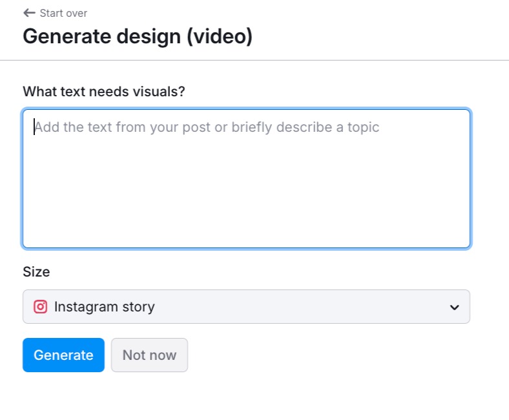Click the chevron arrow in the Size dropdown
509x420 pixels.
pyautogui.click(x=455, y=308)
